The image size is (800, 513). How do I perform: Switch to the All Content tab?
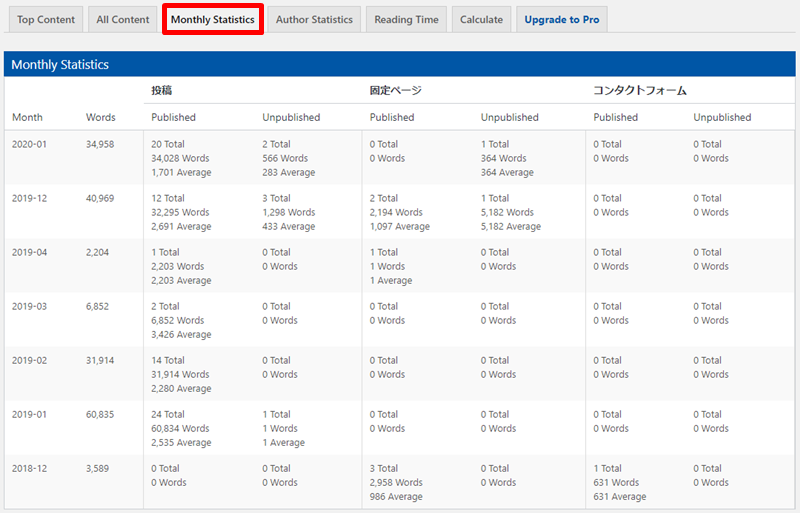pyautogui.click(x=123, y=19)
